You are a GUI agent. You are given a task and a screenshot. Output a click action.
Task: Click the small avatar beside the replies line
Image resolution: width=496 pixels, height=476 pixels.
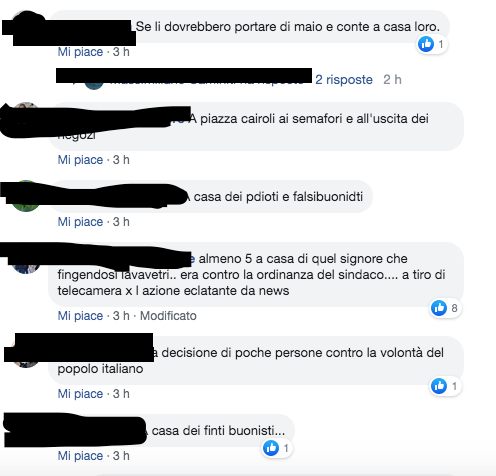coord(94,84)
